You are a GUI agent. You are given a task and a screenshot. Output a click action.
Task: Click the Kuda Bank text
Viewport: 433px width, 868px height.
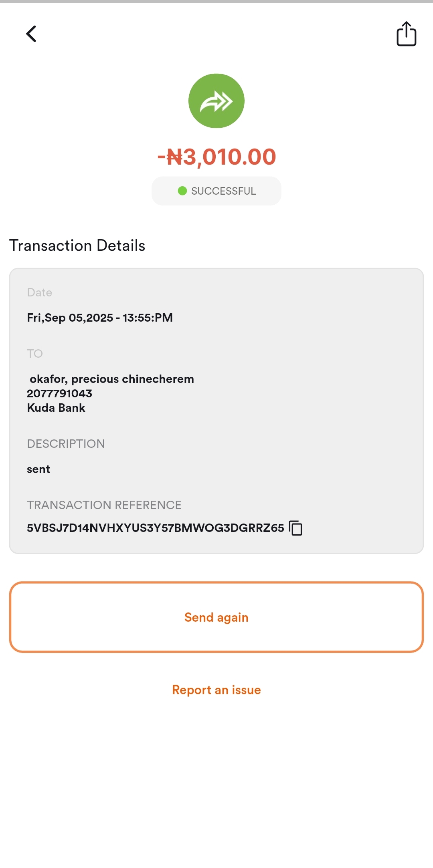pyautogui.click(x=56, y=408)
